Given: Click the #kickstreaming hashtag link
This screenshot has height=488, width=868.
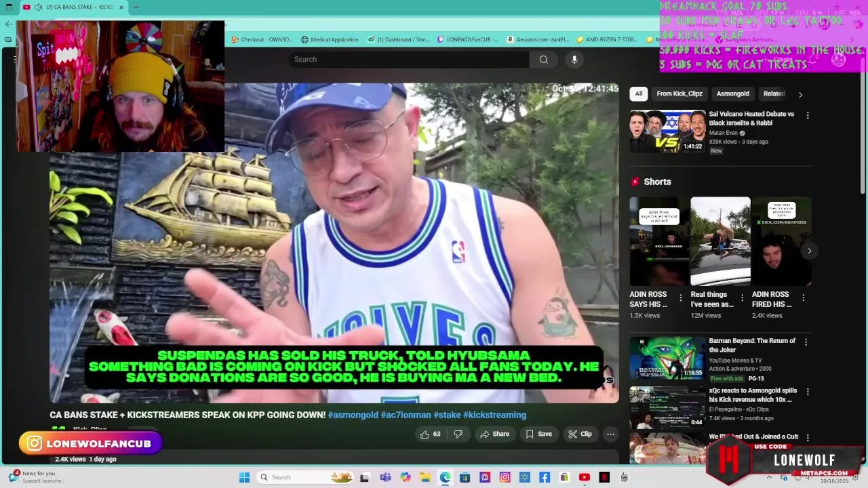Looking at the screenshot, I should point(494,415).
